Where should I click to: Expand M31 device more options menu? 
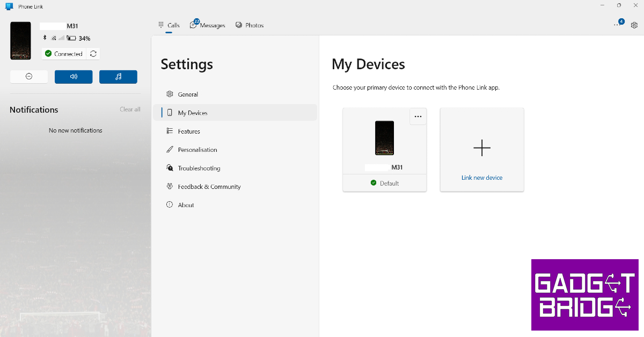[x=418, y=116]
